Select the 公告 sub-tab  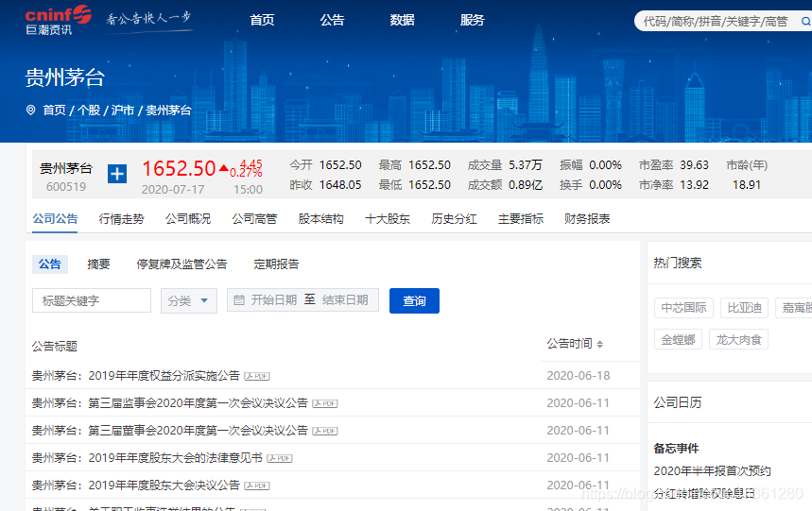pyautogui.click(x=50, y=264)
